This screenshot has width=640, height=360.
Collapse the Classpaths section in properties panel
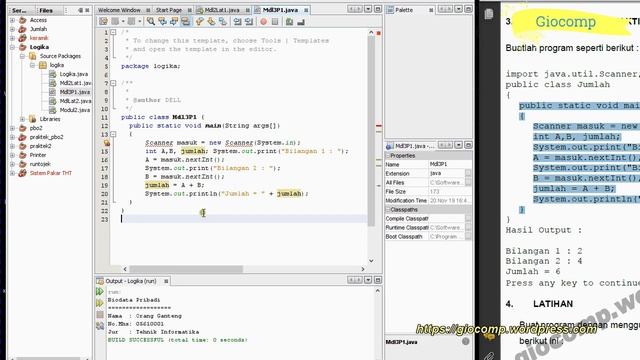388,210
